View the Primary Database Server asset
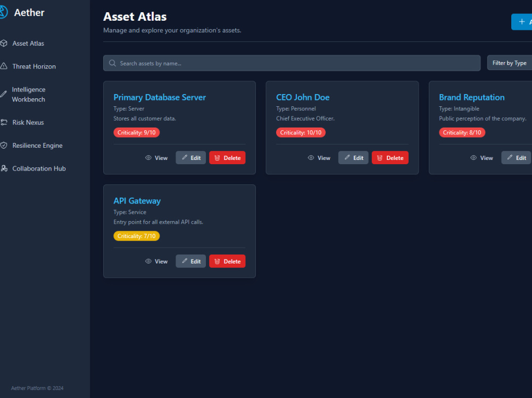Image resolution: width=532 pixels, height=398 pixels. pos(156,158)
